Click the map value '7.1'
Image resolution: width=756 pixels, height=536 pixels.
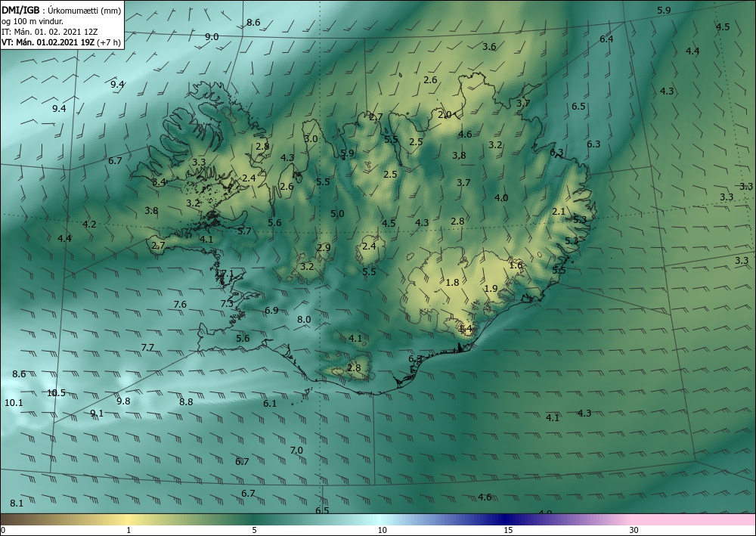pos(227,274)
